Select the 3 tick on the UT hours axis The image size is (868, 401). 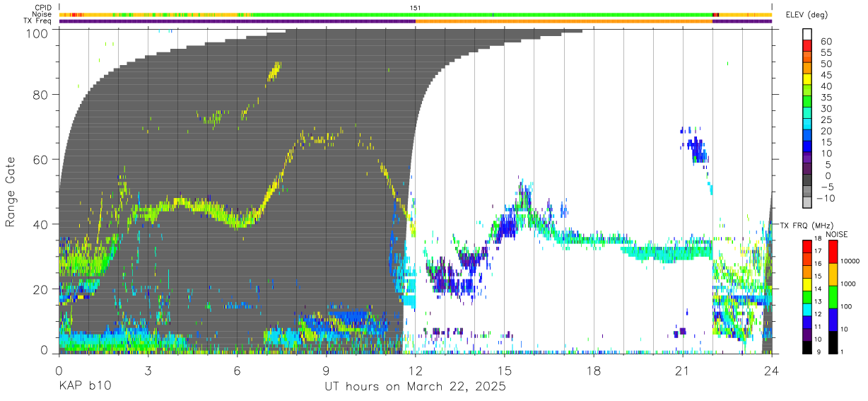point(148,370)
